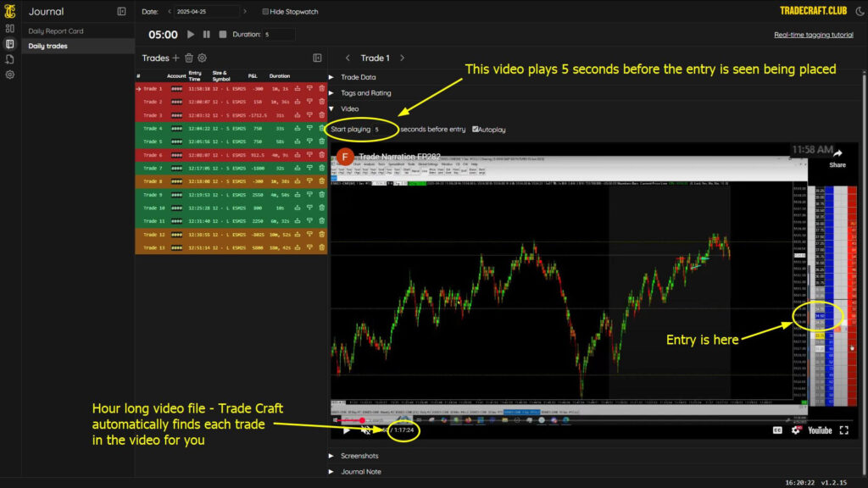Open the settings gear in the left sidebar
Image resolution: width=868 pixels, height=488 pixels.
tap(10, 75)
